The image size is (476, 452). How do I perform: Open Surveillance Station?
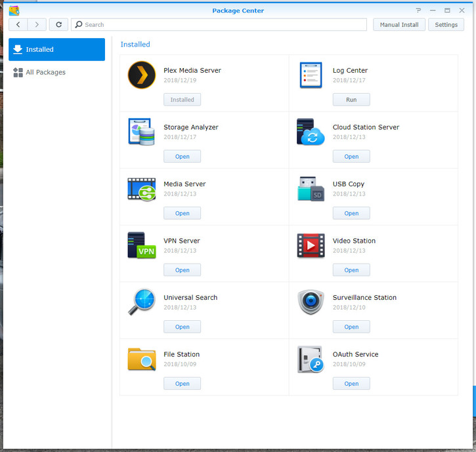(351, 327)
